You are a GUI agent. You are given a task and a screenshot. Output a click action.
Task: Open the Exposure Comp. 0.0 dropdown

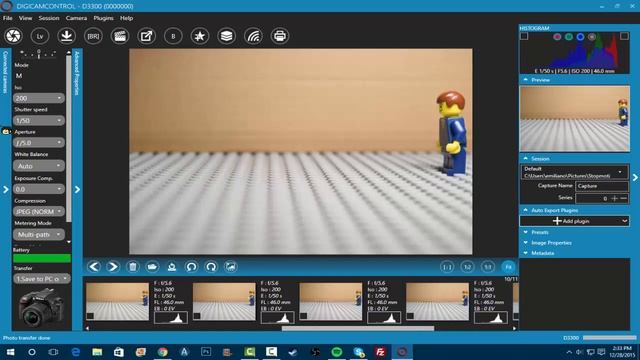(x=39, y=189)
